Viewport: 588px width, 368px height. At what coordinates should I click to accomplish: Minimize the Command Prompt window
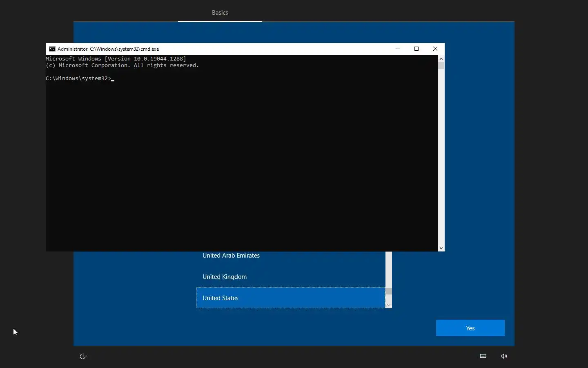(399, 49)
